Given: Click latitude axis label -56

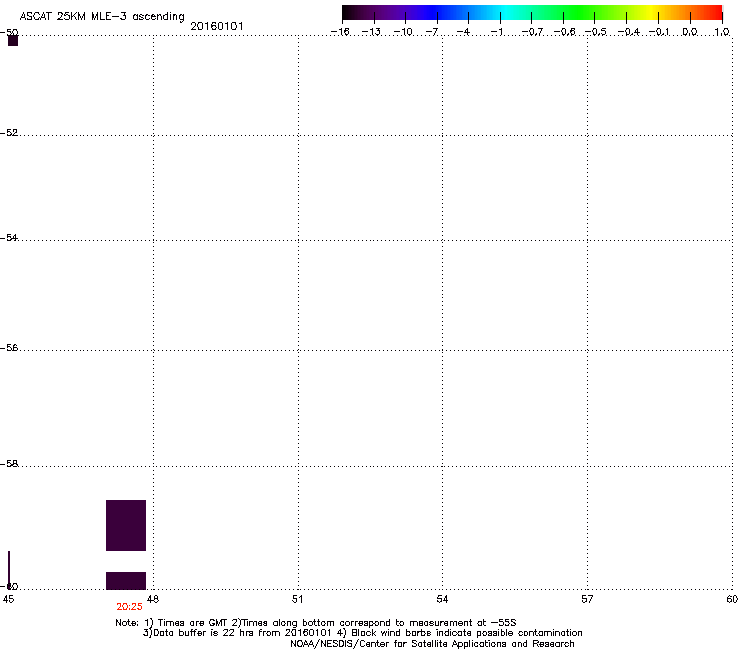Looking at the screenshot, I should 9,347.
